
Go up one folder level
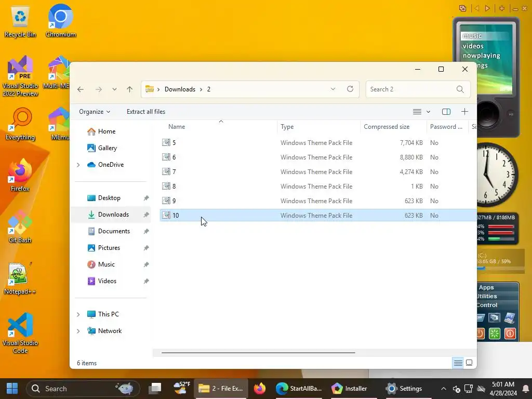click(x=129, y=89)
